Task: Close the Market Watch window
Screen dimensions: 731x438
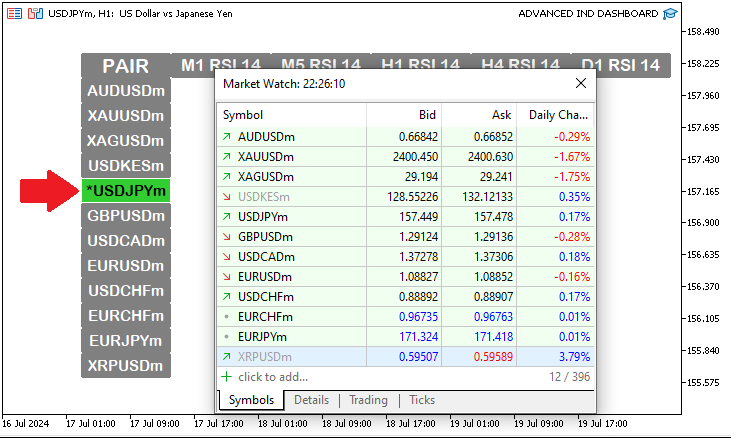Action: coord(581,83)
